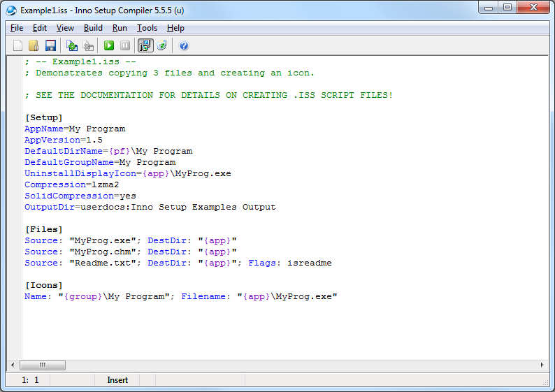The height and width of the screenshot is (392, 555).
Task: Click the Pause toolbar icon
Action: click(x=125, y=45)
